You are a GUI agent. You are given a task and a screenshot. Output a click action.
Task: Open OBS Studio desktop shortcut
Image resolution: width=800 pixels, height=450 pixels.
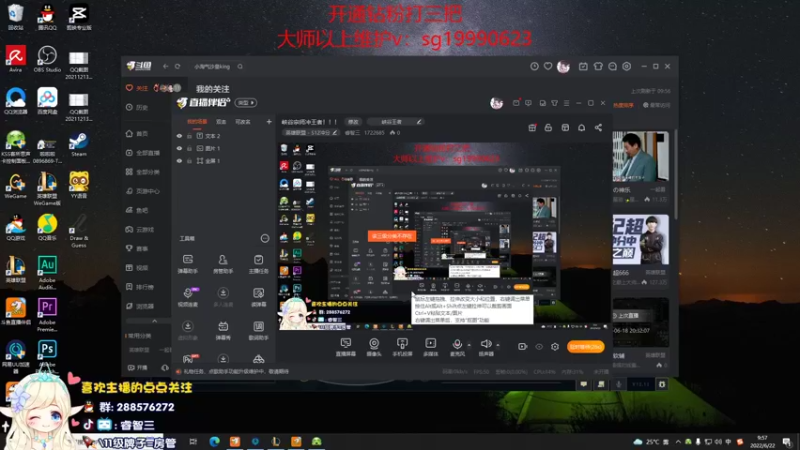point(47,59)
